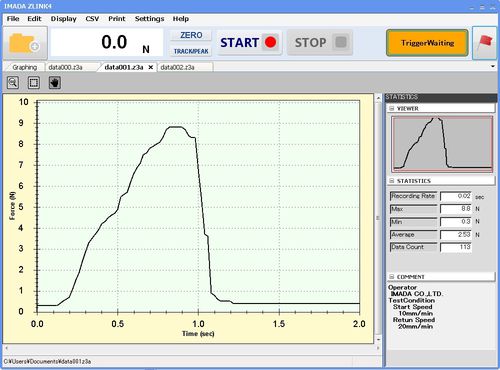The image size is (500, 370).
Task: Click the TriggerWaiting button
Action: (x=427, y=43)
